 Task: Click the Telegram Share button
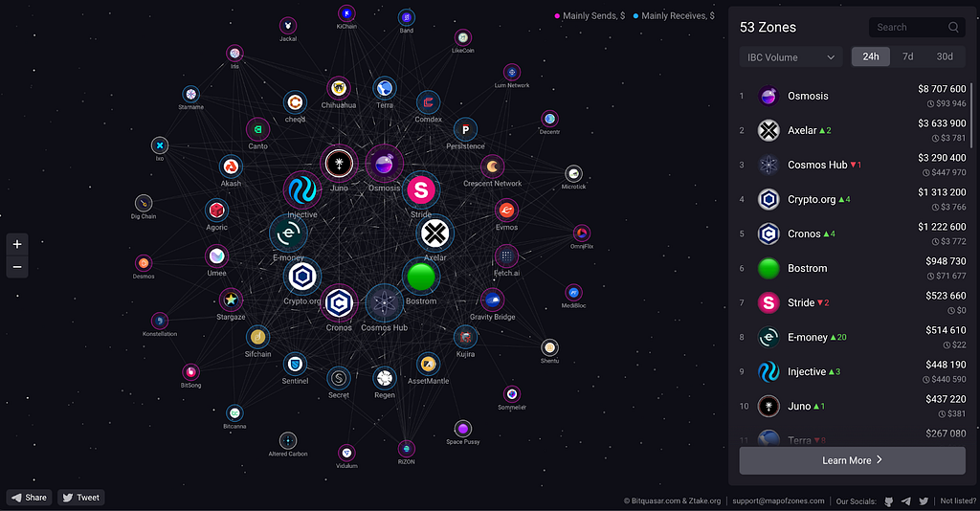30,498
